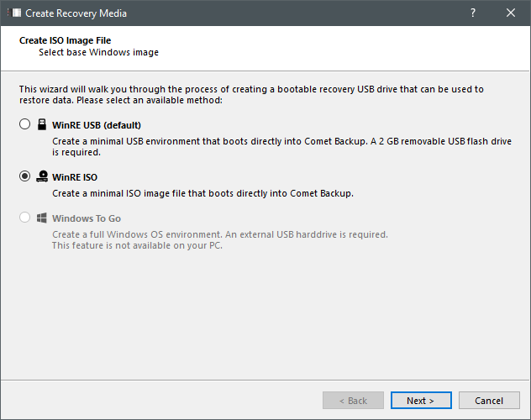Click the "Create Recovery Media" title bar text

(x=76, y=13)
